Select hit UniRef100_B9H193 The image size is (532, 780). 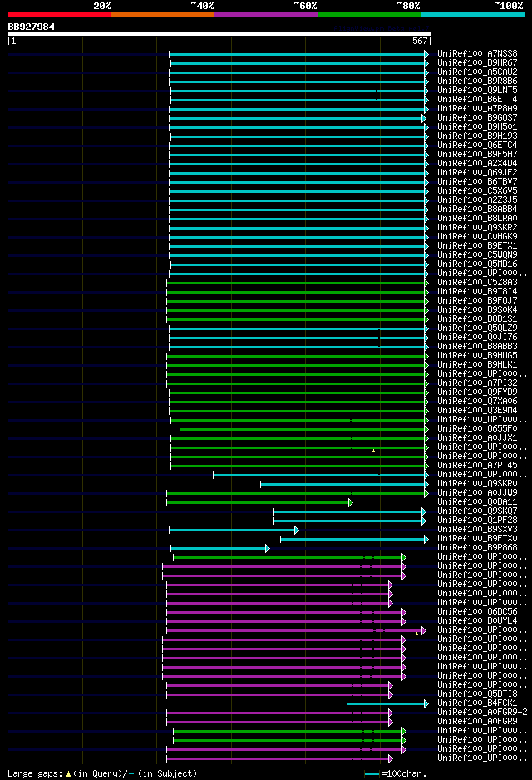click(477, 136)
